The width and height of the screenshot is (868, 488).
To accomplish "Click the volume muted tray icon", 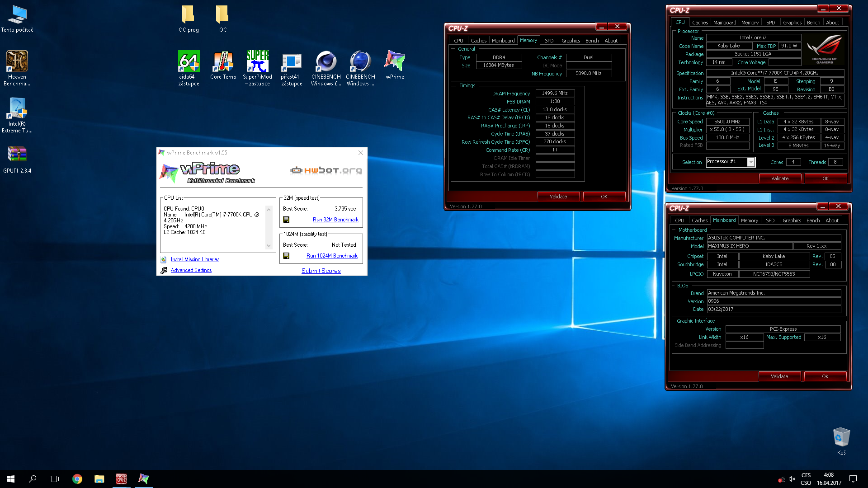I will click(x=792, y=479).
